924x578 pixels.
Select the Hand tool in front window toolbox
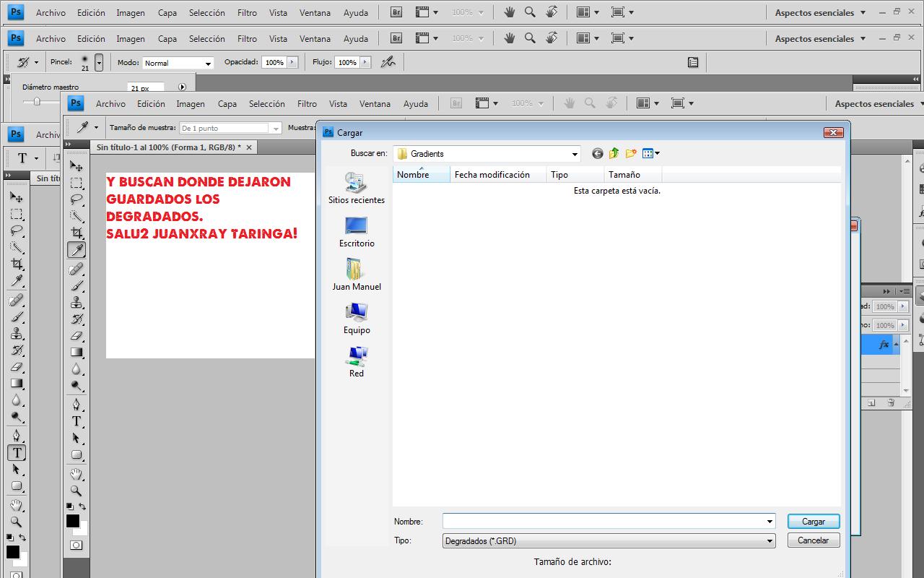(x=77, y=475)
